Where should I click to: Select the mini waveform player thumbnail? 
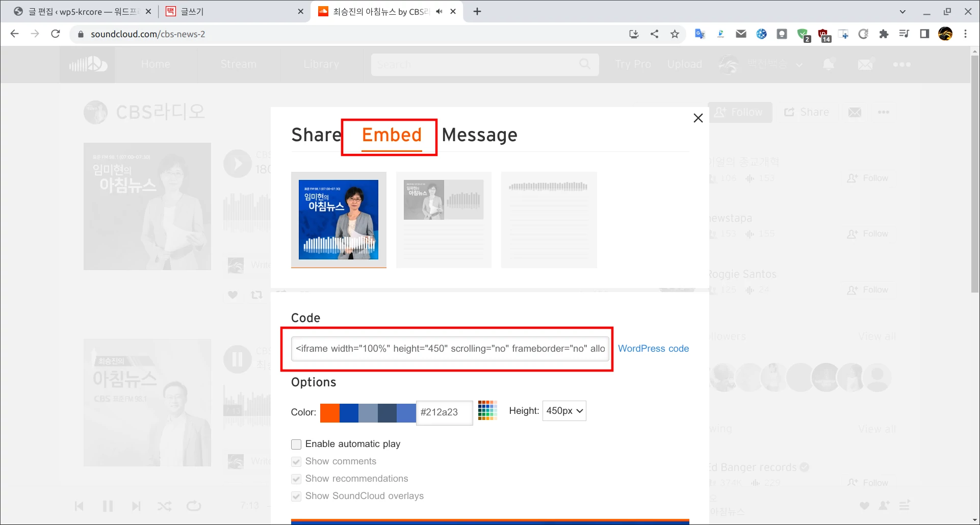[549, 220]
